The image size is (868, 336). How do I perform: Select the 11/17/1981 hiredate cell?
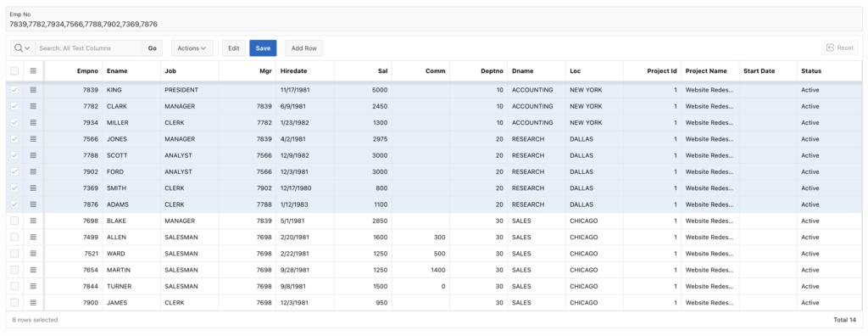click(305, 90)
